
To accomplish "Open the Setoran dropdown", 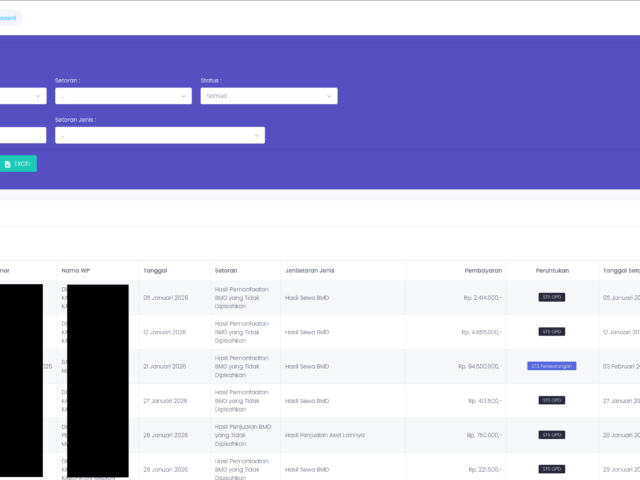I will 123,96.
